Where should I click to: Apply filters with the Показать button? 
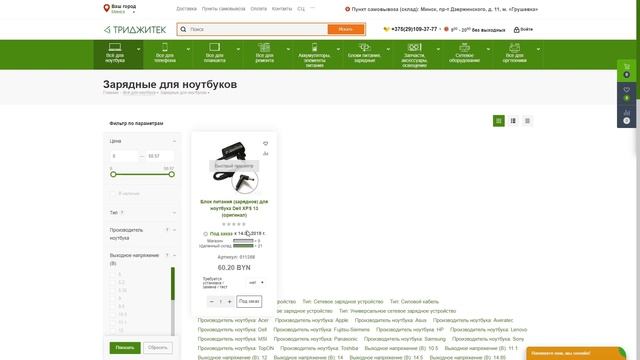[x=125, y=348]
